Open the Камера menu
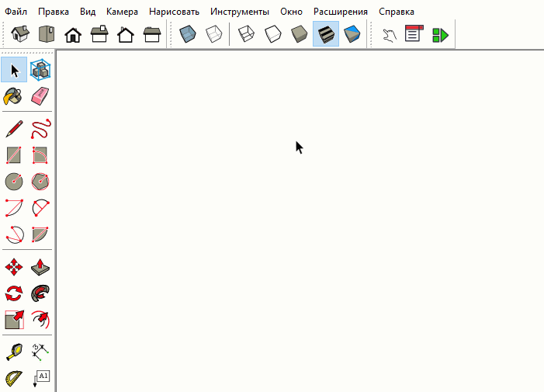This screenshot has width=544, height=392. 122,12
